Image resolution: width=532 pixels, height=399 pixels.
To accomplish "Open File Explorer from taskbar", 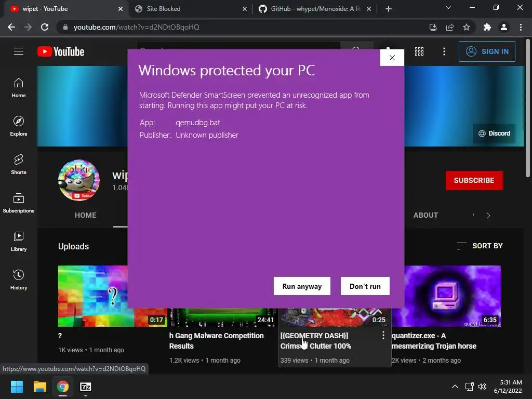I will click(x=39, y=387).
